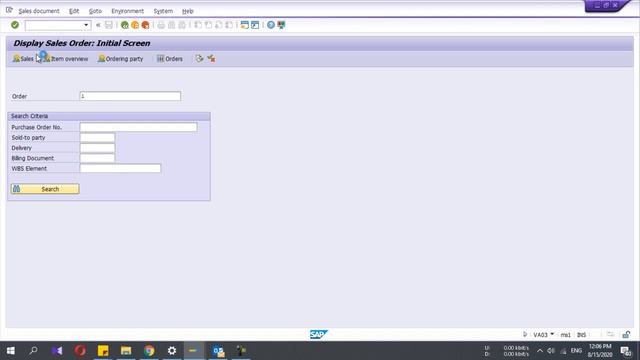This screenshot has height=360, width=640.
Task: Click the Ordering party button
Action: tap(120, 59)
